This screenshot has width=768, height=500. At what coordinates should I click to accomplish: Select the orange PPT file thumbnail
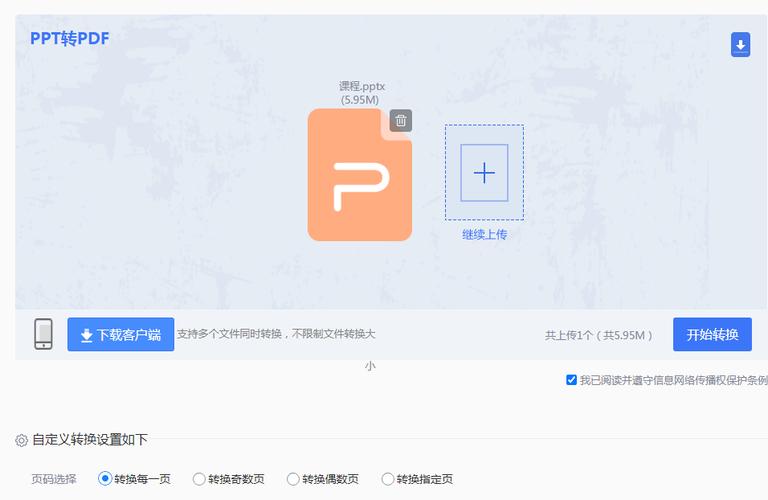(x=360, y=175)
